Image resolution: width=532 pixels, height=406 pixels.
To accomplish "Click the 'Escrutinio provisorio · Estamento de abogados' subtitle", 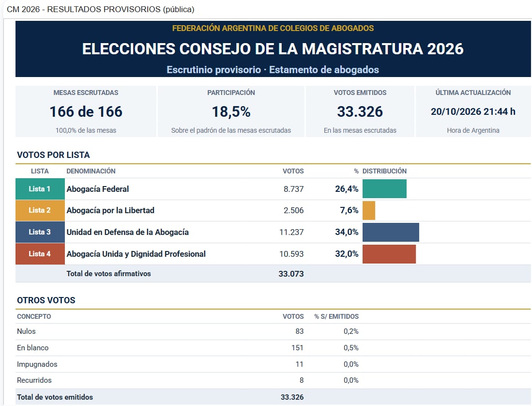I will pos(273,70).
